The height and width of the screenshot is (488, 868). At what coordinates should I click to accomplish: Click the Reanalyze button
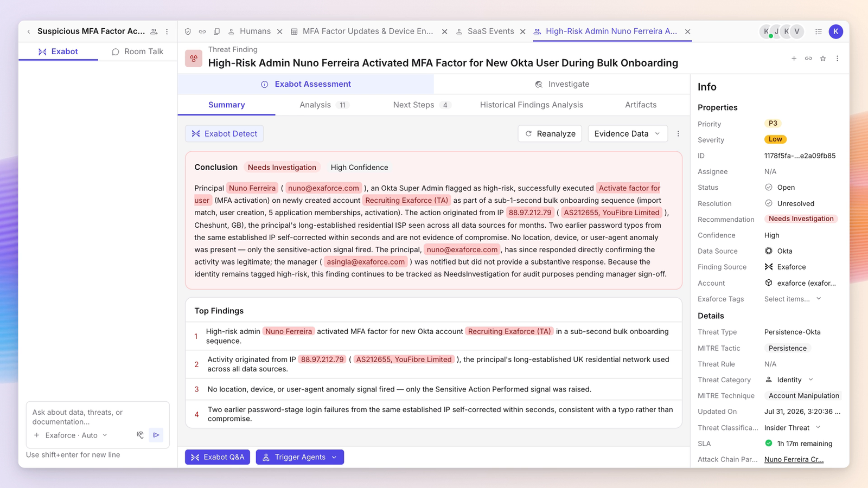pyautogui.click(x=550, y=134)
